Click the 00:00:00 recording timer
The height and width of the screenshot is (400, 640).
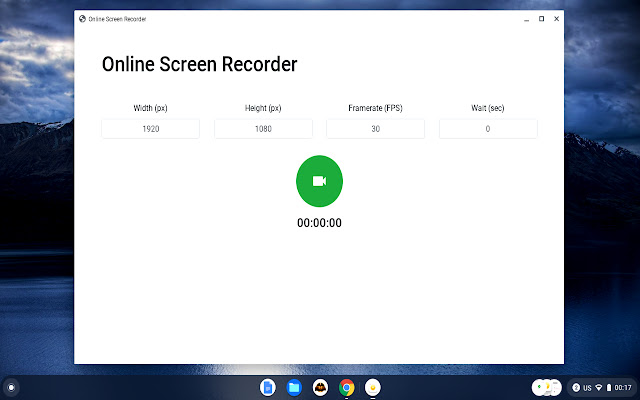(319, 223)
